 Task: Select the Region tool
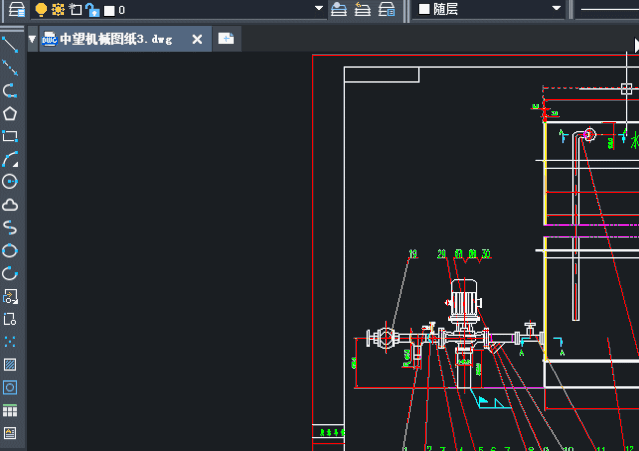coord(10,387)
